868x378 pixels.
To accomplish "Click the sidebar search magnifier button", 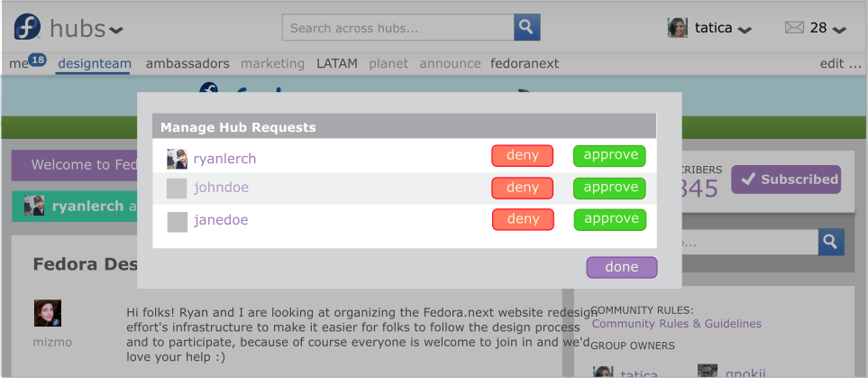I will (831, 242).
